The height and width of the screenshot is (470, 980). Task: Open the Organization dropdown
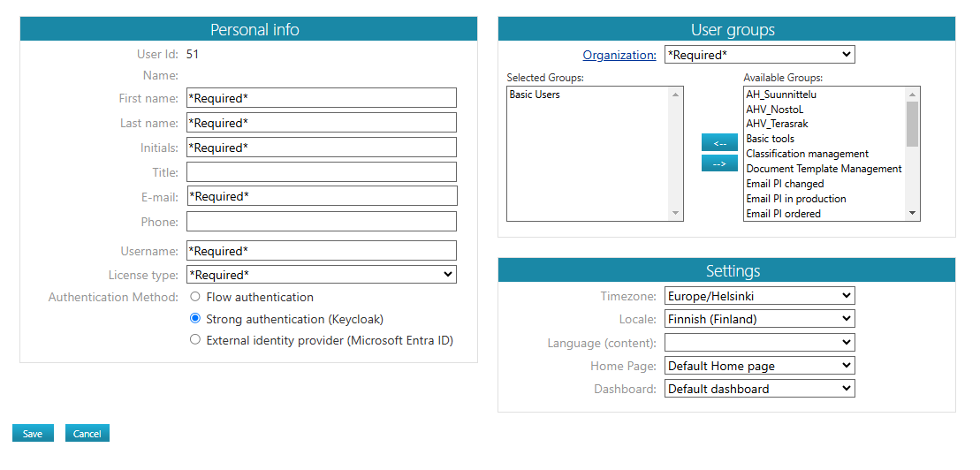click(x=759, y=55)
